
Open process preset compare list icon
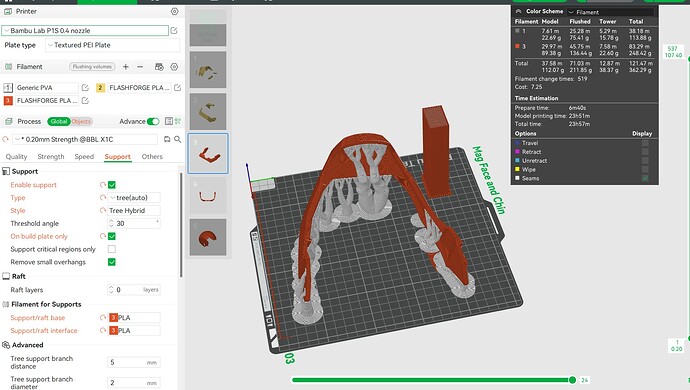(x=169, y=121)
